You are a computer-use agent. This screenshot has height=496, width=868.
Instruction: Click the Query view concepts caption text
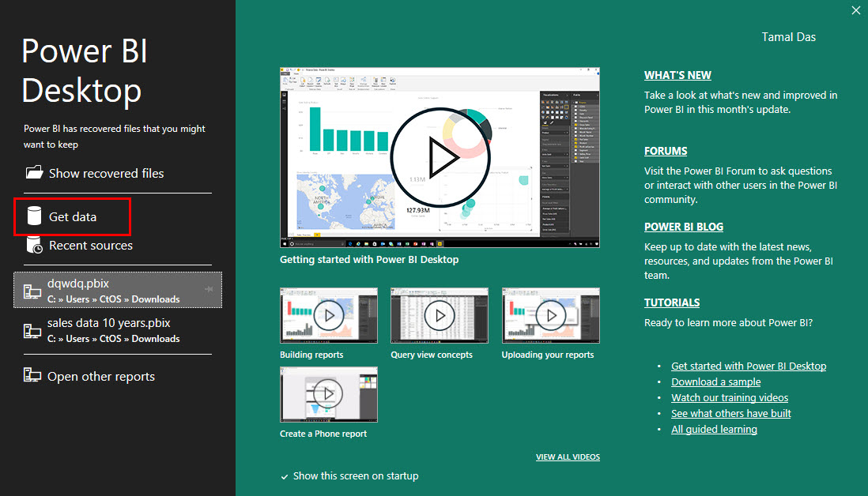(431, 355)
